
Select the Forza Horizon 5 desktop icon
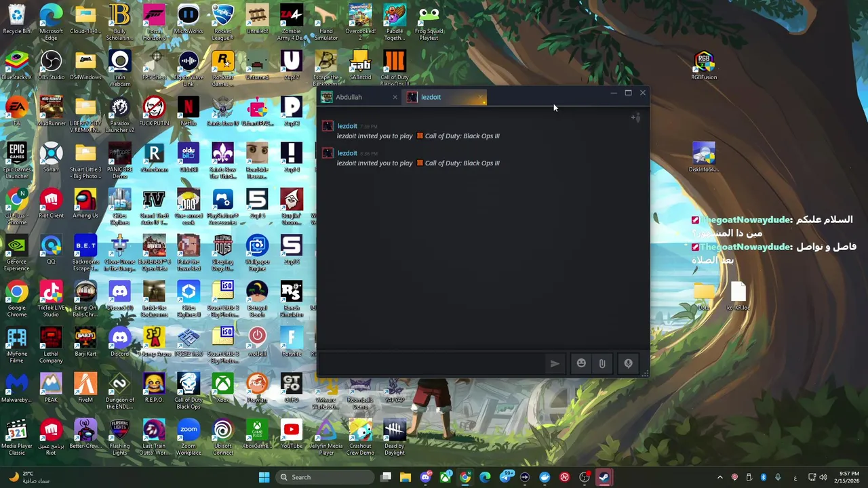[154, 22]
